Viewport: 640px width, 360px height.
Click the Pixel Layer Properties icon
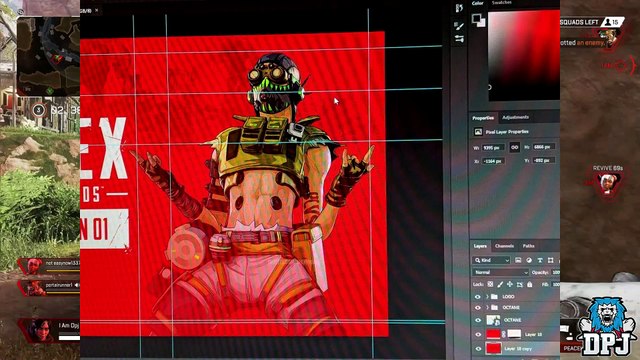pos(478,131)
